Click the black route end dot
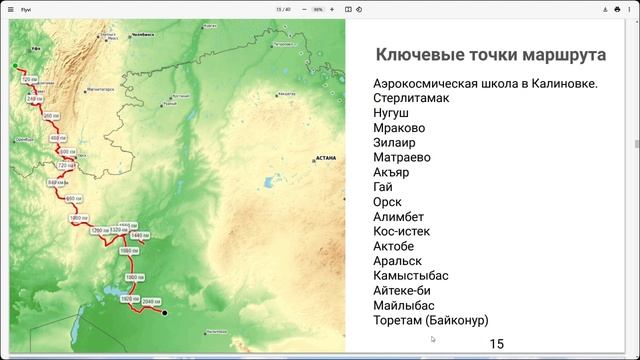 (164, 313)
